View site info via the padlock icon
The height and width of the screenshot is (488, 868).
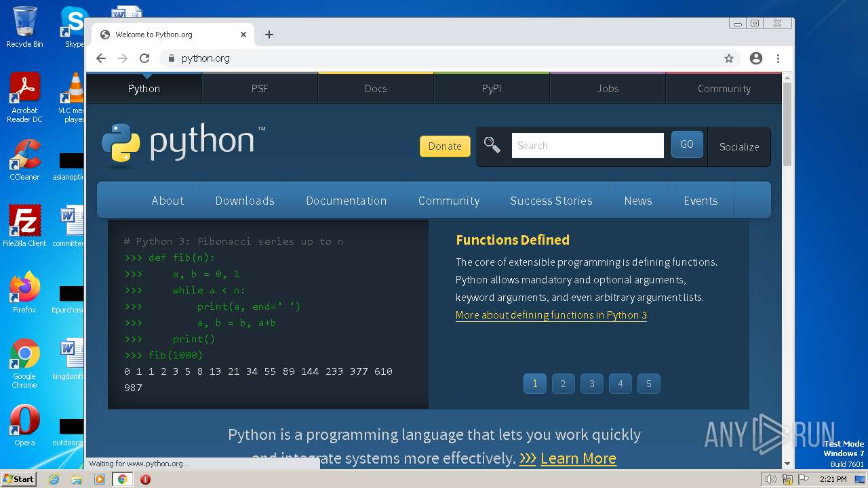coord(171,58)
